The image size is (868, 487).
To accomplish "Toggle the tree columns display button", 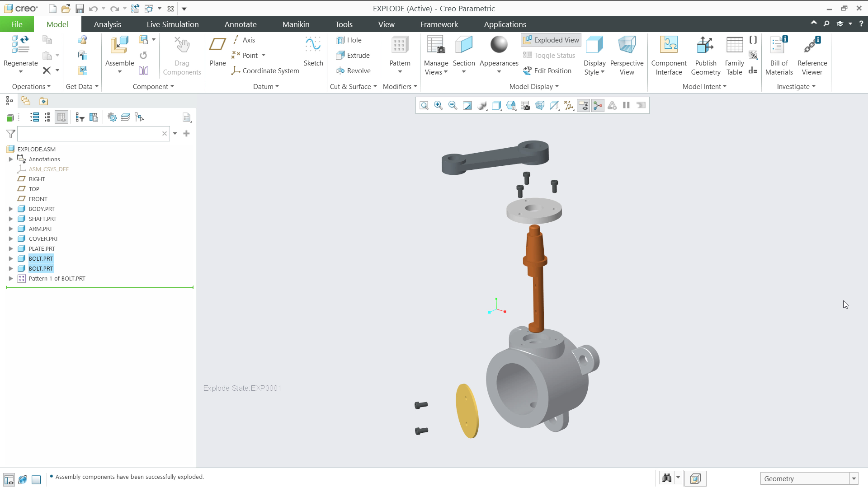I will coord(61,117).
